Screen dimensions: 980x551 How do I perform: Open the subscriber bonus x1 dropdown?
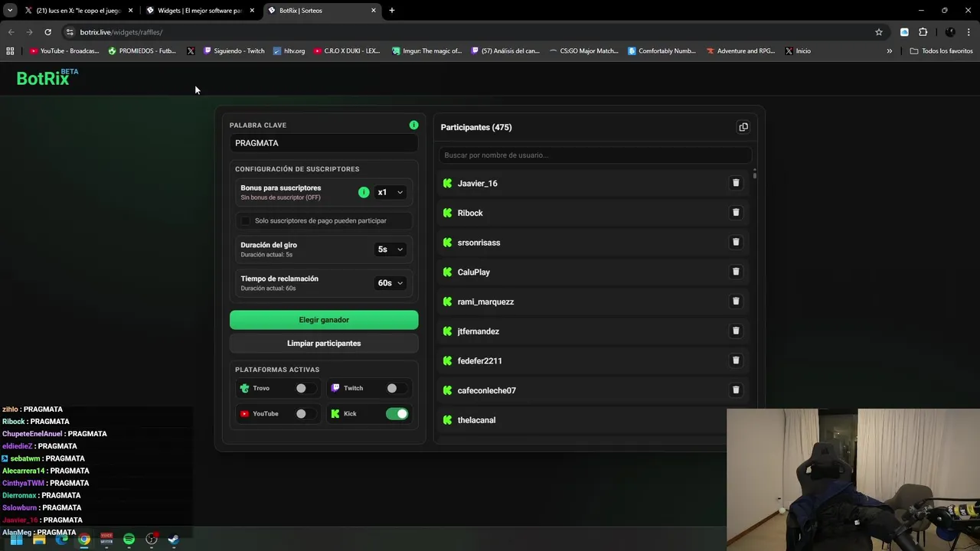tap(390, 192)
